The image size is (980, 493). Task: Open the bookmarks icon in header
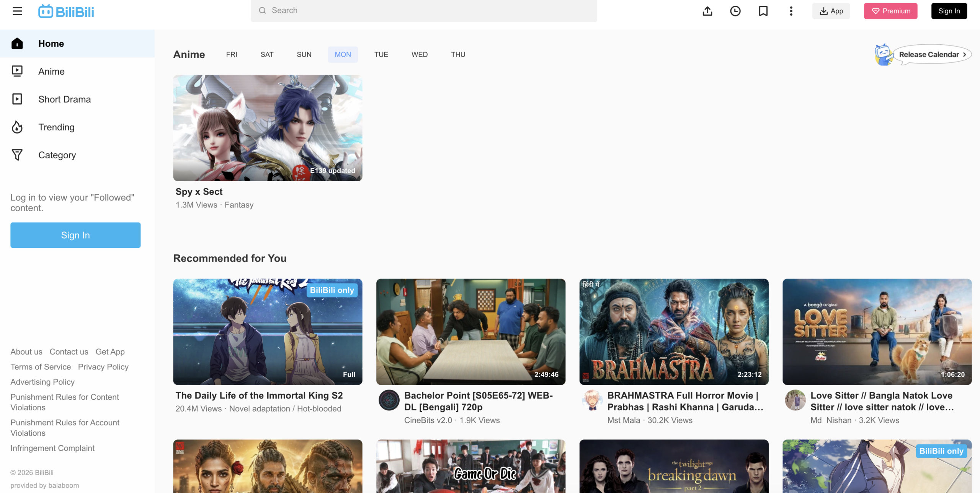pyautogui.click(x=763, y=11)
